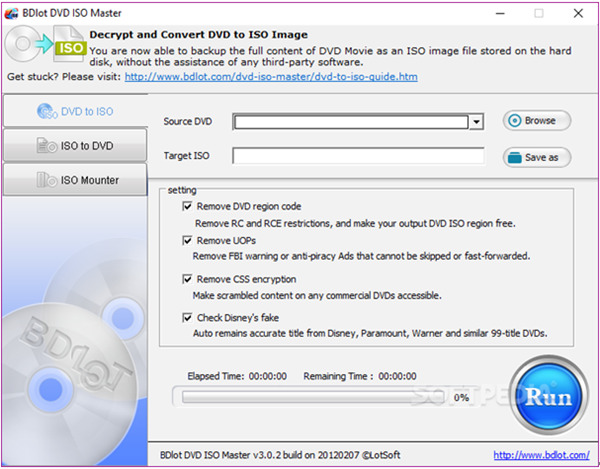Click the Target ISO path field

click(358, 156)
